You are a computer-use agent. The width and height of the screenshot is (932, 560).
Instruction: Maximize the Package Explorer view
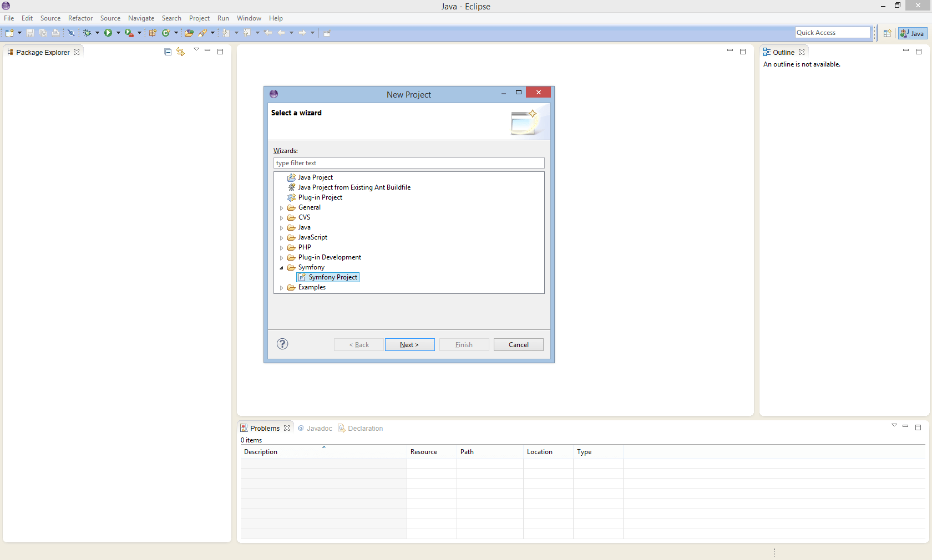(x=220, y=52)
